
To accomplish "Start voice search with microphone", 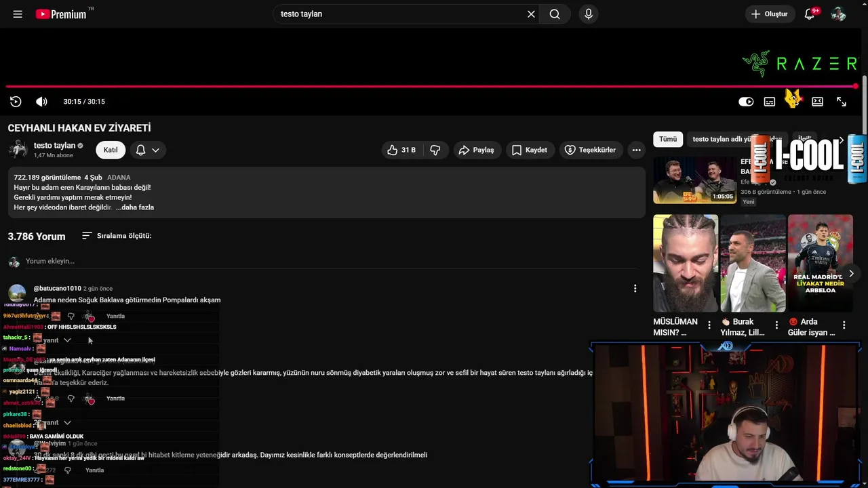I will click(589, 14).
